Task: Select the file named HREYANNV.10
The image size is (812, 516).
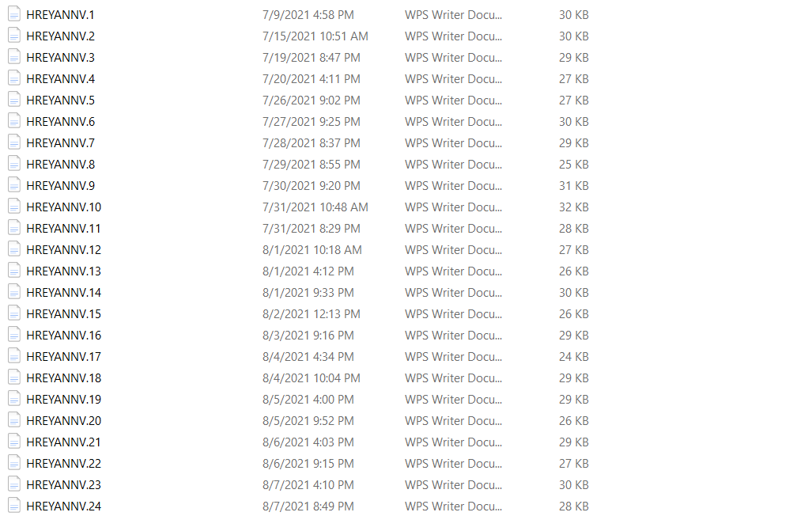Action: [64, 207]
